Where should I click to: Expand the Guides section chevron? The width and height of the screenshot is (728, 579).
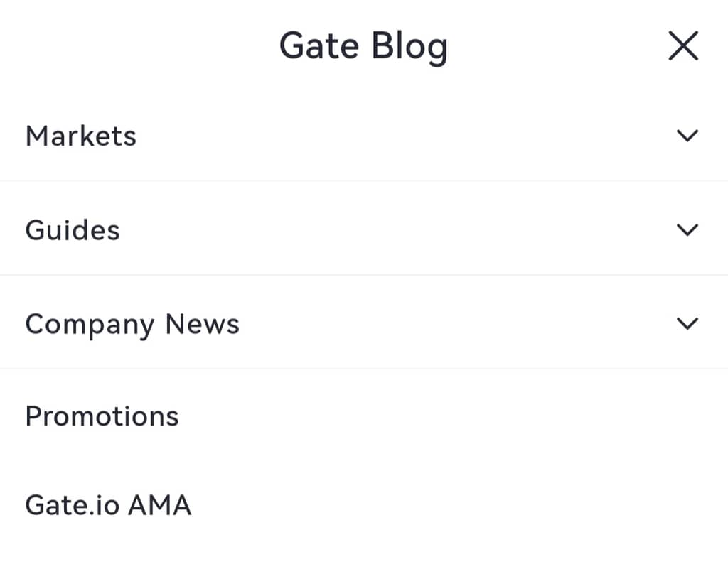tap(687, 229)
